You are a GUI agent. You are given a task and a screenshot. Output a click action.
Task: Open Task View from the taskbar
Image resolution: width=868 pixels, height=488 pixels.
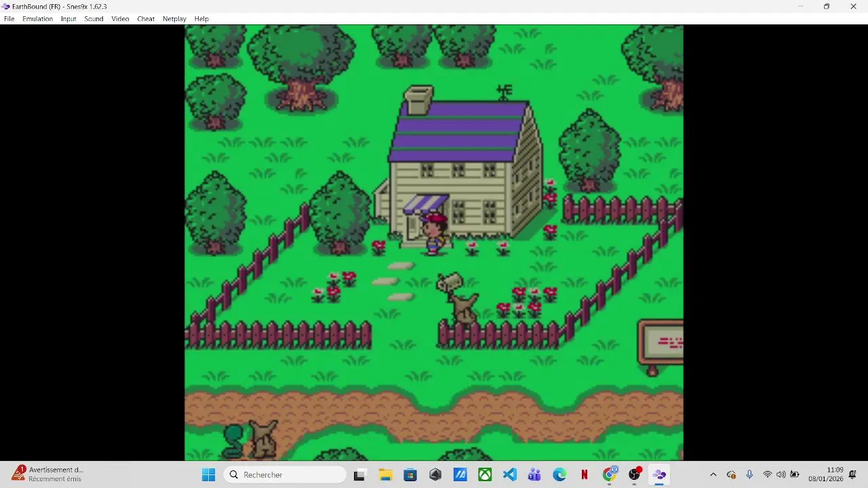[359, 475]
